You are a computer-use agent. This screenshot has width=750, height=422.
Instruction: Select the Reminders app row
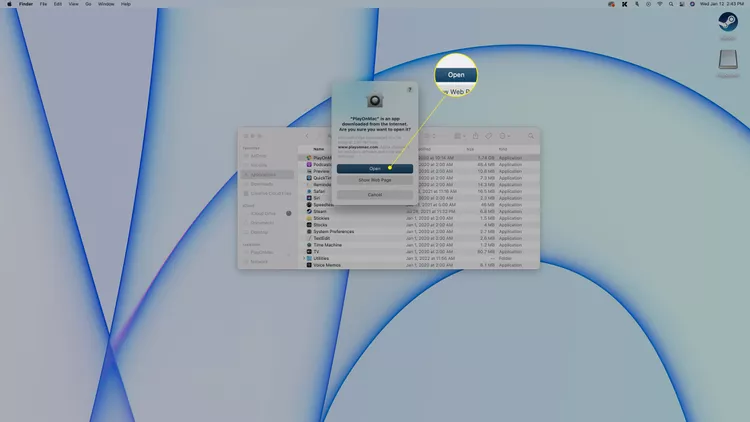419,184
